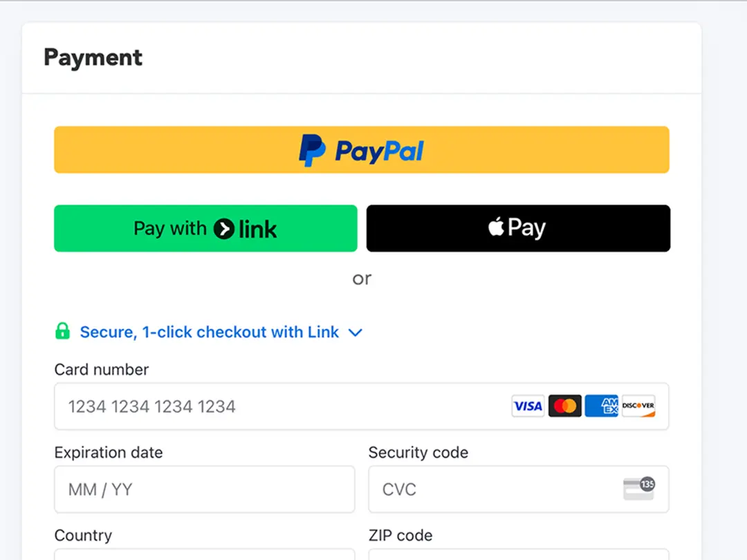Click the Security code label

[x=418, y=453]
